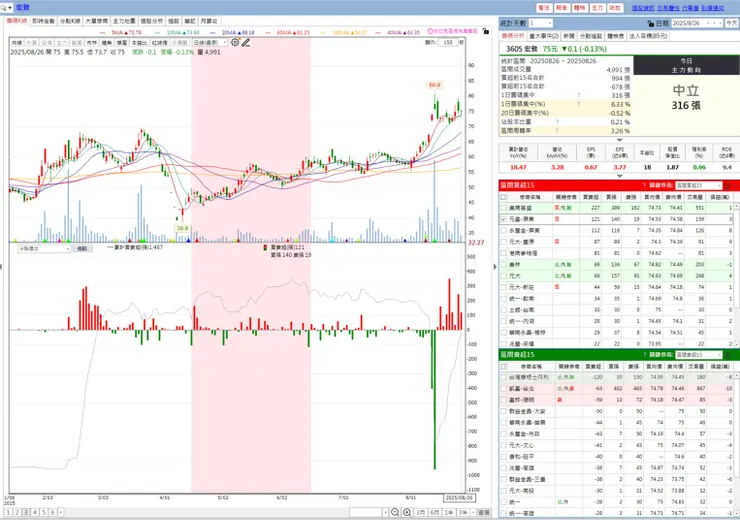Viewport: 740px width, 520px height.
Task: Open the help icon in 區間賣超15 header
Action: coord(644,354)
